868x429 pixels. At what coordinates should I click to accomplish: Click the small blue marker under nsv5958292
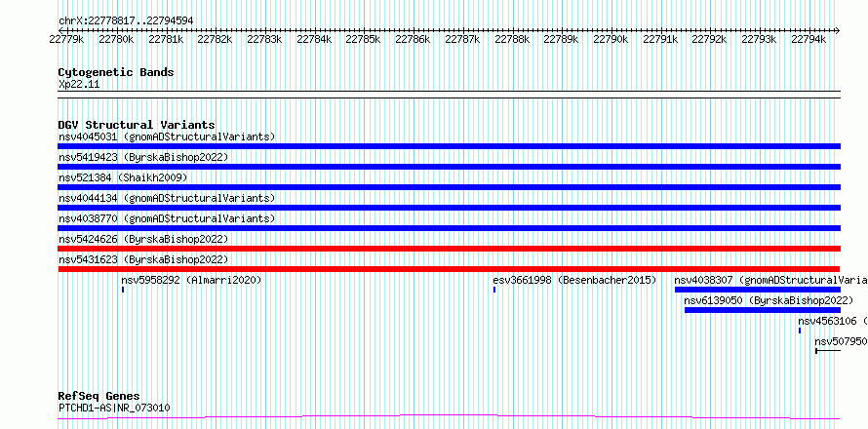click(123, 290)
